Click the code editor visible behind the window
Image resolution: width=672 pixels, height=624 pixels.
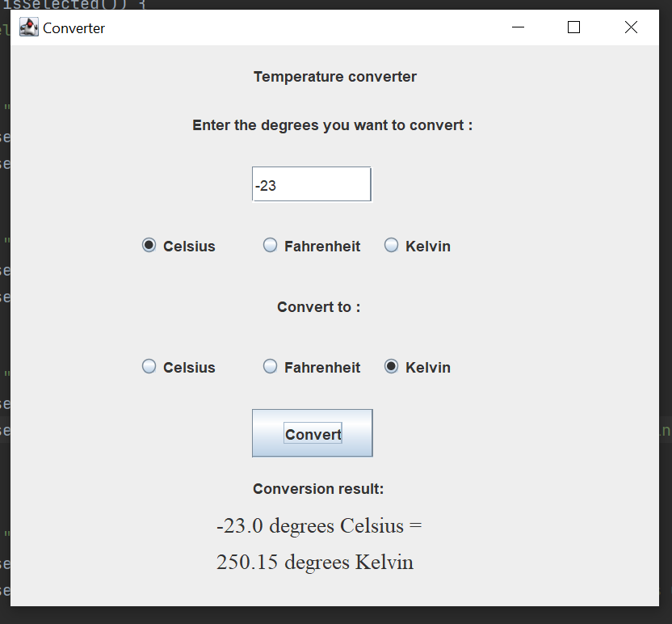5,323
